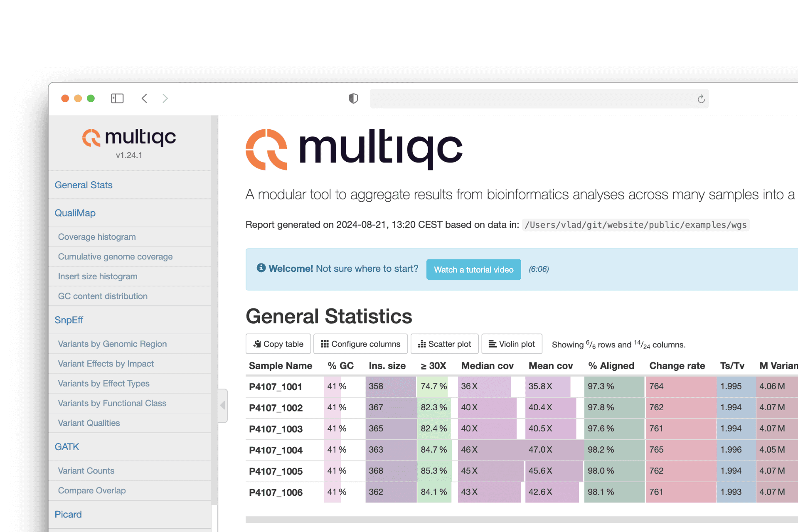Jump to Variants by Functional Class
798x532 pixels.
pyautogui.click(x=112, y=403)
